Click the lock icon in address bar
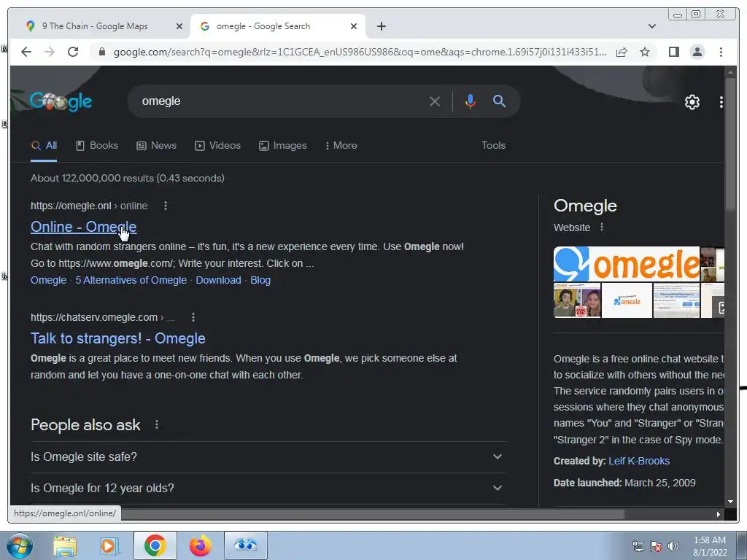The width and height of the screenshot is (747, 560). pyautogui.click(x=102, y=52)
